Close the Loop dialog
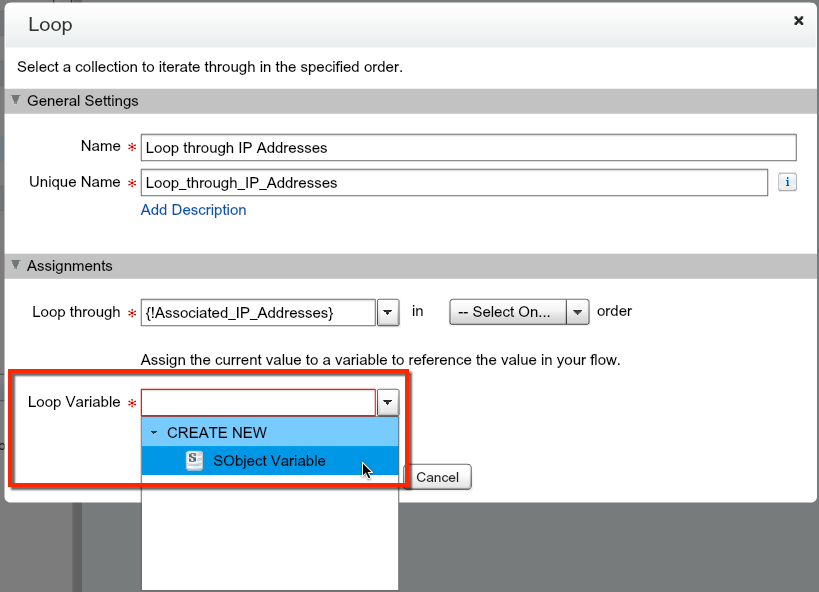 coord(798,20)
